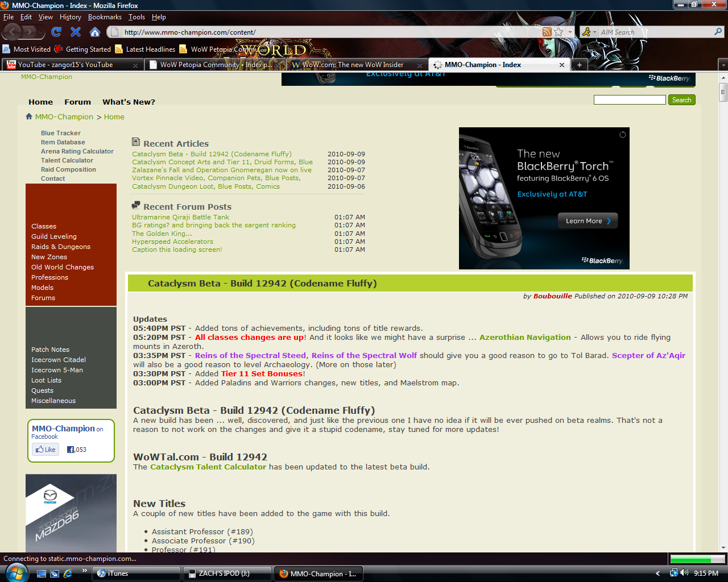Open the address bar history dropdown

click(x=570, y=32)
